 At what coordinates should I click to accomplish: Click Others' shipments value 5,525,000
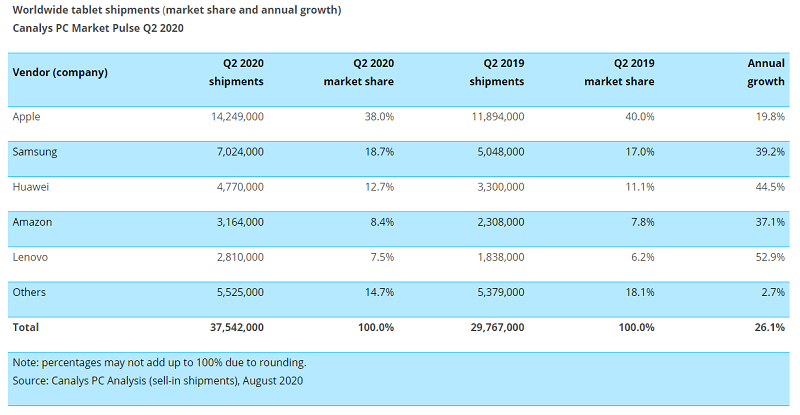pyautogui.click(x=240, y=292)
